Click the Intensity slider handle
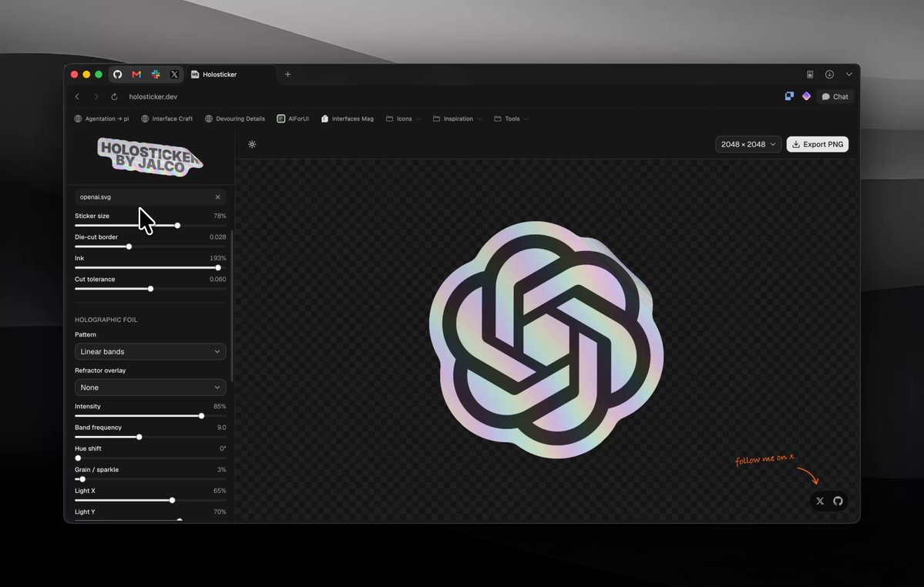The image size is (924, 587). (202, 416)
